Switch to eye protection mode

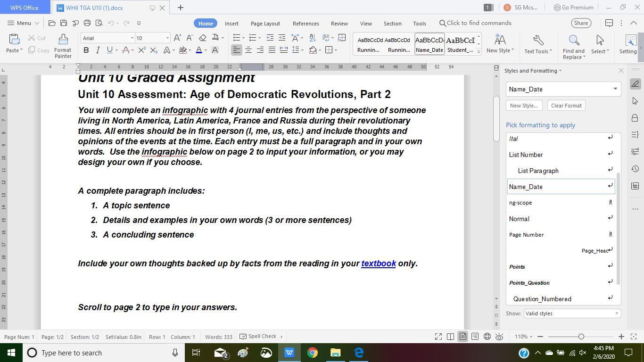tap(499, 337)
